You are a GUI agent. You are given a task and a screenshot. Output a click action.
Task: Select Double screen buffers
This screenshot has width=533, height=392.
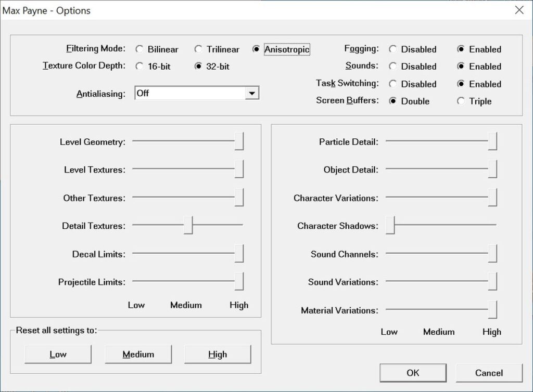pyautogui.click(x=409, y=101)
